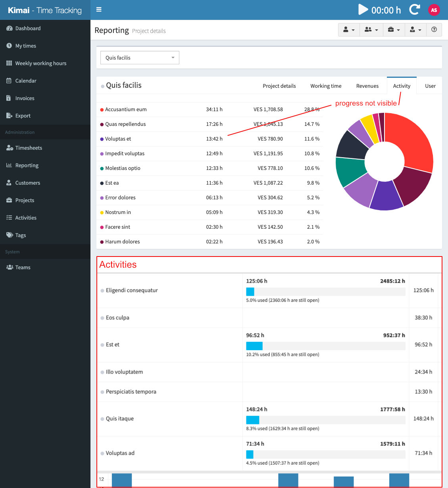Open the single-user reports dropdown
448x488 pixels.
[349, 30]
